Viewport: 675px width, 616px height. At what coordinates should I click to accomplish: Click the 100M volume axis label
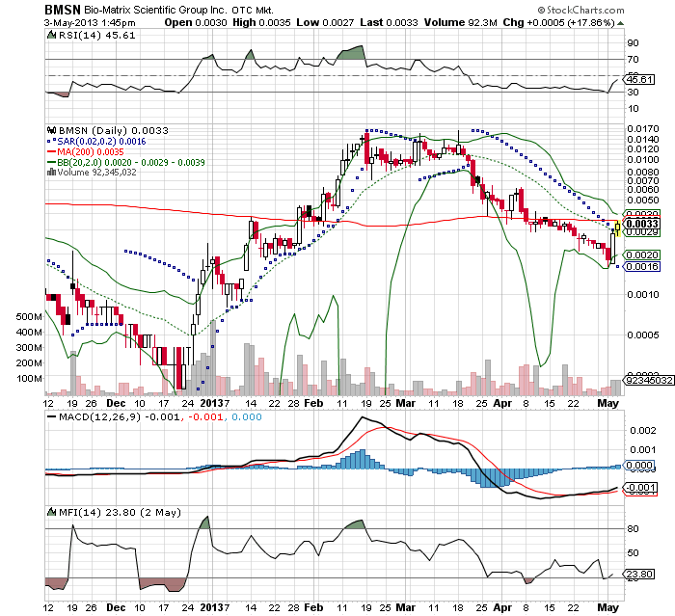(29, 379)
